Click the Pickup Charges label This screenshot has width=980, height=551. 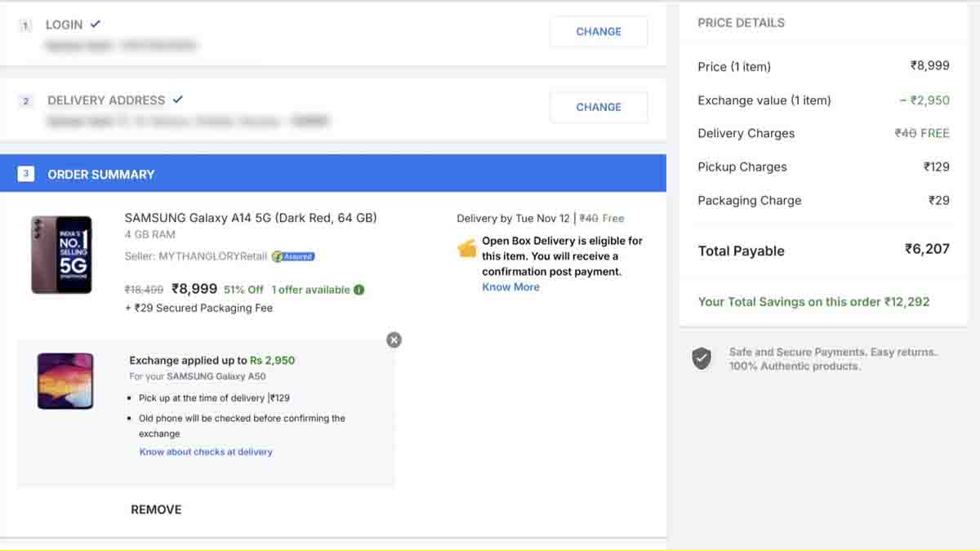742,167
